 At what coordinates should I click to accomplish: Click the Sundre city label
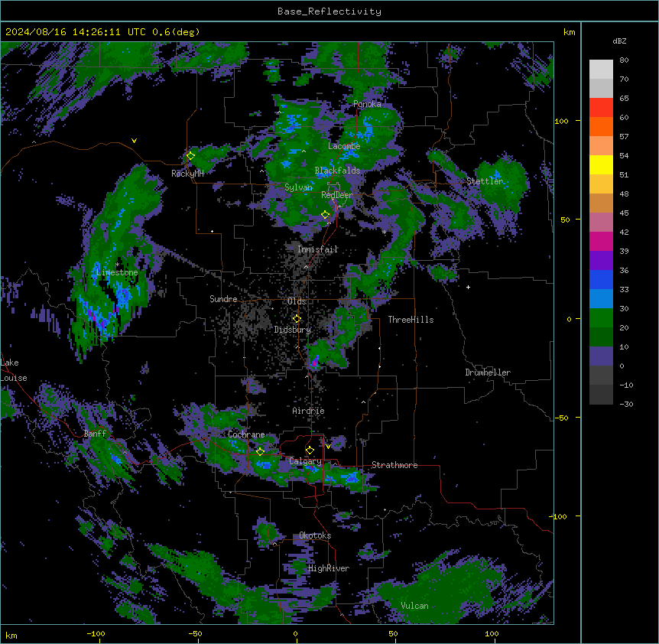pyautogui.click(x=223, y=299)
